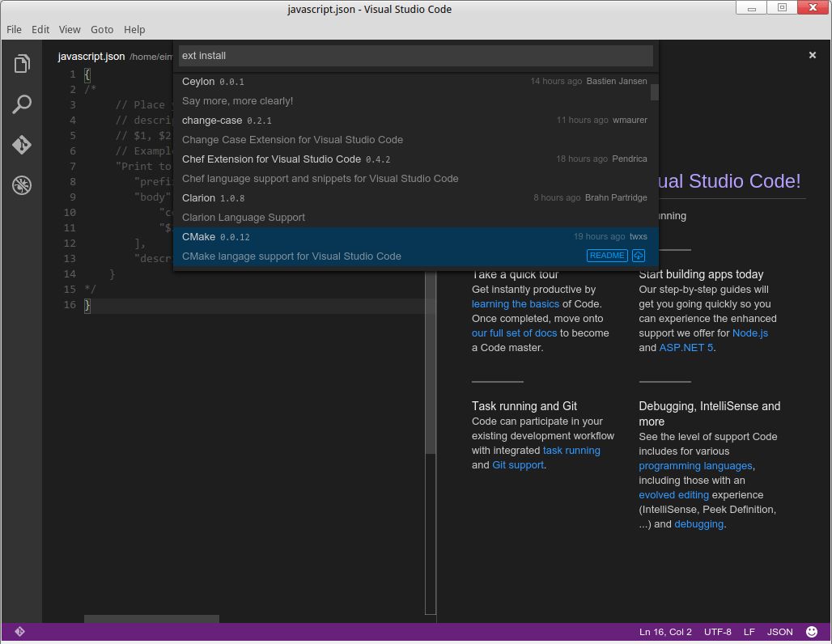This screenshot has width=832, height=644.
Task: Open README for CMake extension
Action: (607, 256)
